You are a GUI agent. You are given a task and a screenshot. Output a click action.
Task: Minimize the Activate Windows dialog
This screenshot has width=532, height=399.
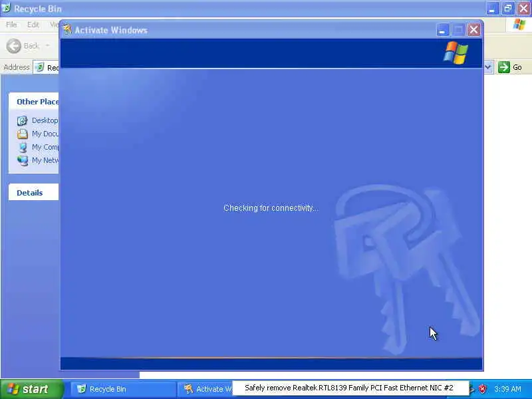442,30
